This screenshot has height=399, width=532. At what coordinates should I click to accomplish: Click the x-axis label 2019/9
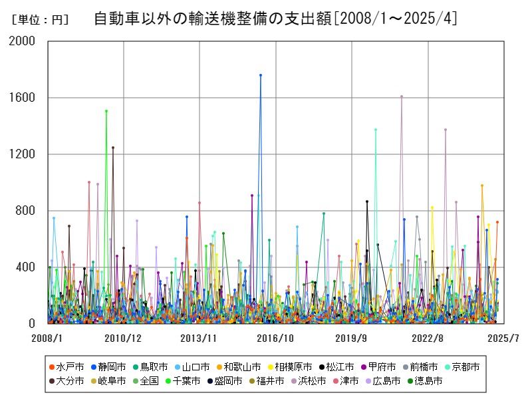(x=351, y=338)
